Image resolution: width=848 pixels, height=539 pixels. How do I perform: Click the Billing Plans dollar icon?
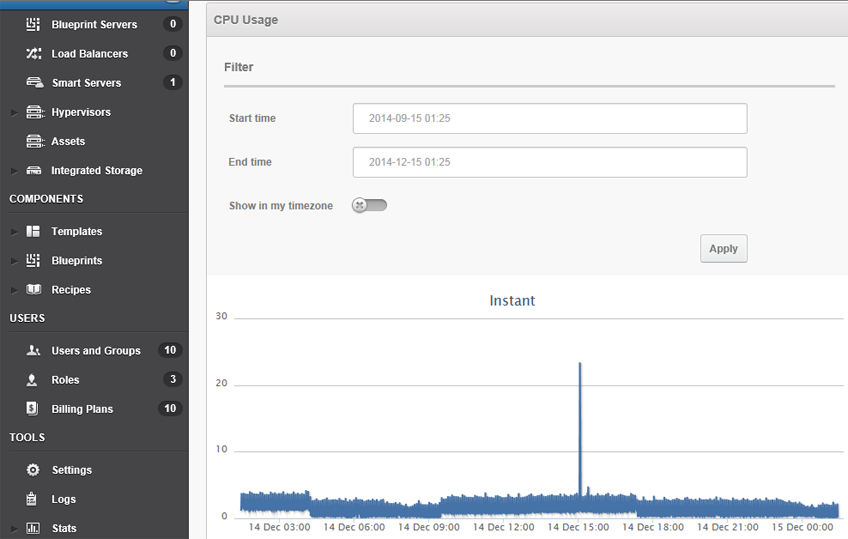32,409
